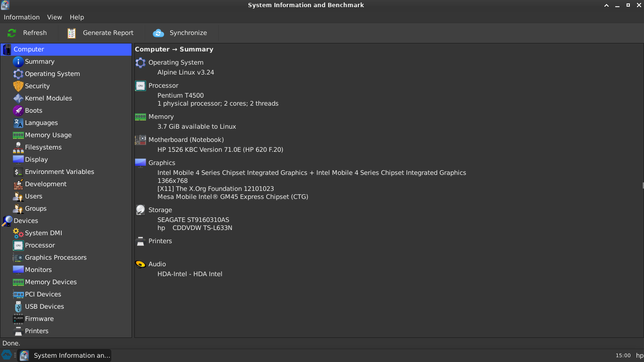Click the 15:00 clock in the taskbar
The width and height of the screenshot is (644, 362).
pos(623,355)
